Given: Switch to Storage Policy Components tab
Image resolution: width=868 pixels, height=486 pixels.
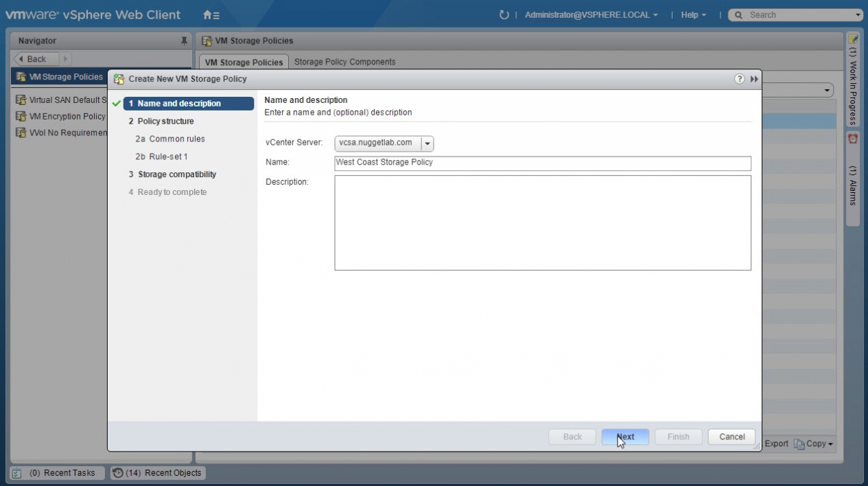Looking at the screenshot, I should coord(344,62).
